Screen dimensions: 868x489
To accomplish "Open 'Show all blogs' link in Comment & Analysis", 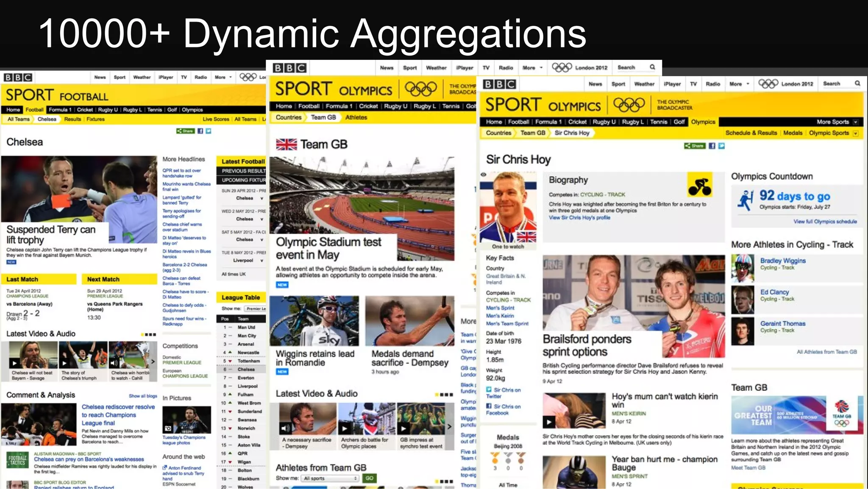I will 143,396.
